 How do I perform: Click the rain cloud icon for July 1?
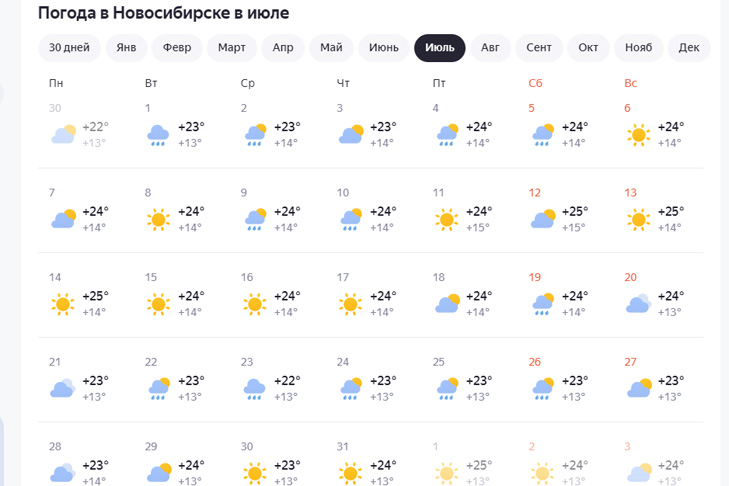pos(158,134)
